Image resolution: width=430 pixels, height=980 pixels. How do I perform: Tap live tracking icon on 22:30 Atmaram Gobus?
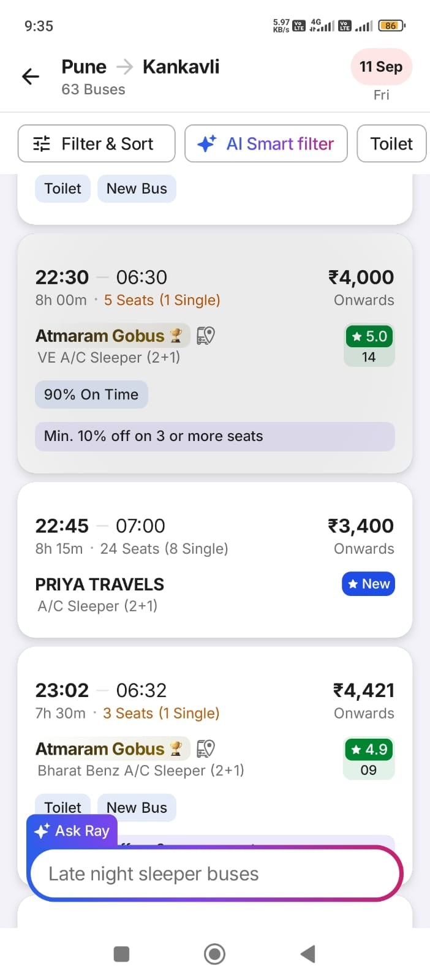point(205,336)
